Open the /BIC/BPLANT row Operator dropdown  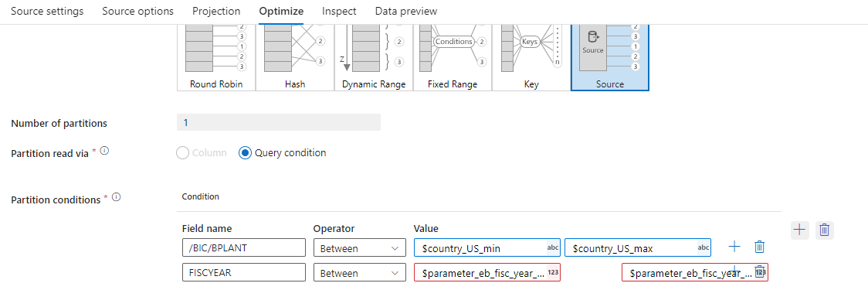[359, 248]
